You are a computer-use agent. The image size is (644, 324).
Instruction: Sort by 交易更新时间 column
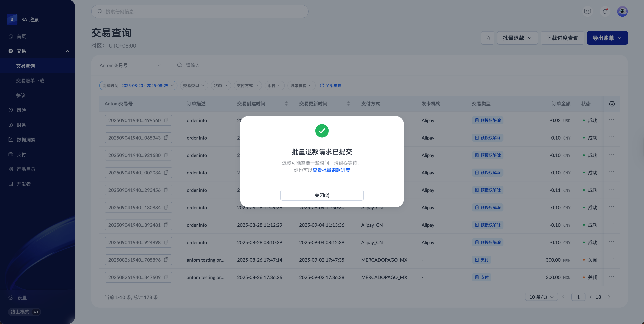click(348, 104)
